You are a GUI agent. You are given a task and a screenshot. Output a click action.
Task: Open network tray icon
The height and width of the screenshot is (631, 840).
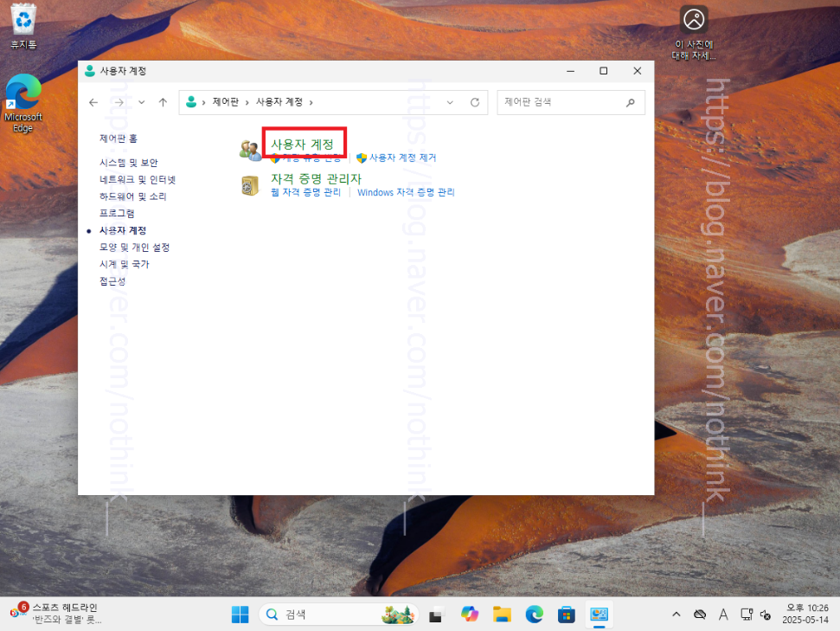point(747,615)
